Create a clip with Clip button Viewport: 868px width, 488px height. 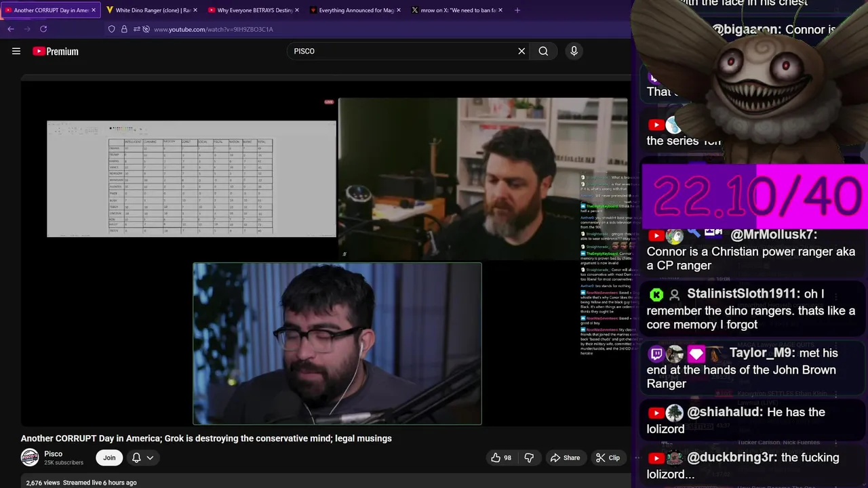point(608,457)
